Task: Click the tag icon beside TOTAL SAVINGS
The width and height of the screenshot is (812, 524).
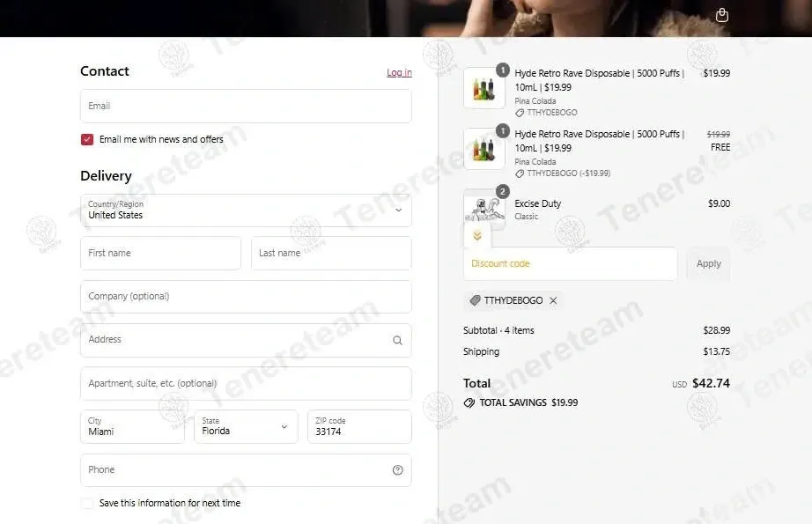Action: [469, 402]
